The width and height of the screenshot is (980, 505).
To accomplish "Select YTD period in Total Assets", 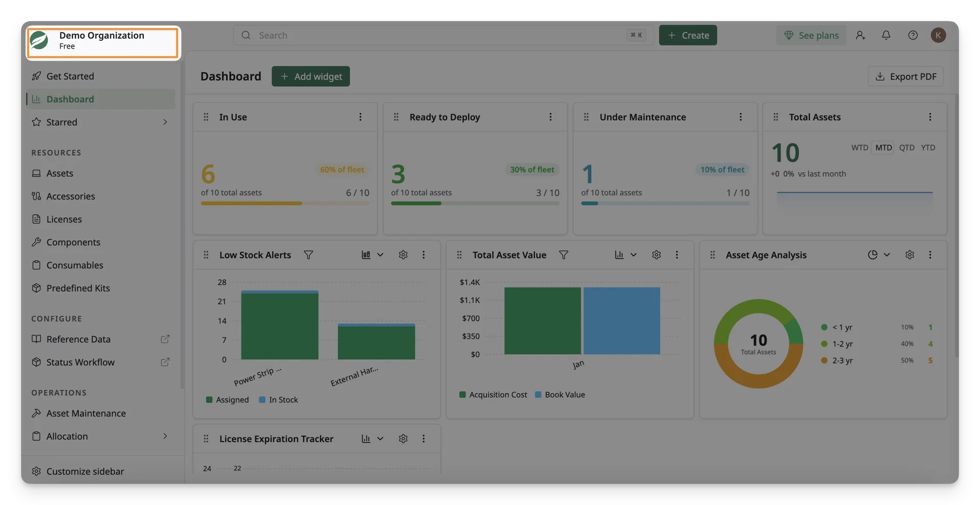I will pos(928,148).
